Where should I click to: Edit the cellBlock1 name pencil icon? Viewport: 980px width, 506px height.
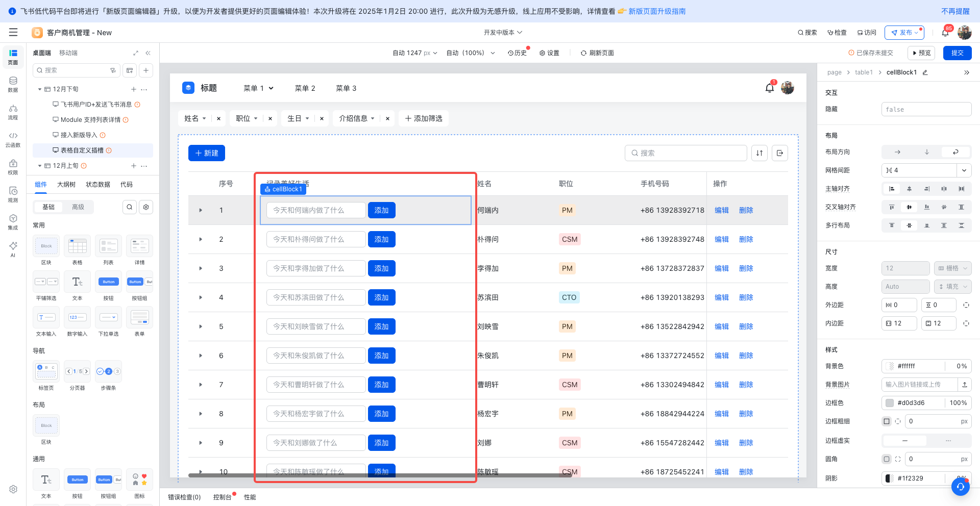[x=925, y=72]
